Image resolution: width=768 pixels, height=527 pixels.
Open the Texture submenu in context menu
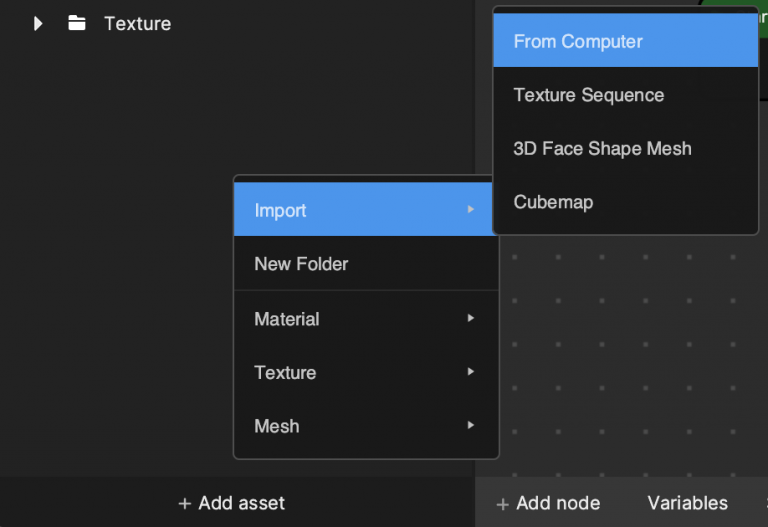point(366,372)
